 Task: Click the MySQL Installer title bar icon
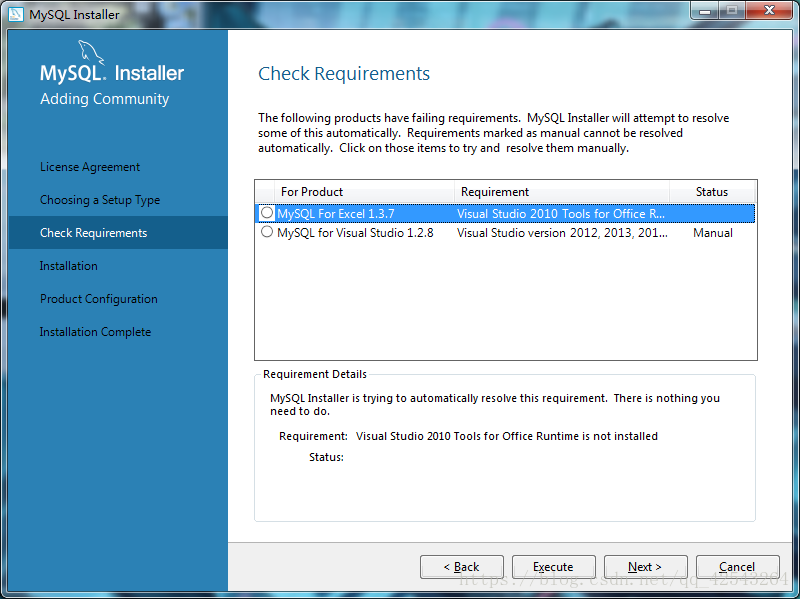pos(16,14)
